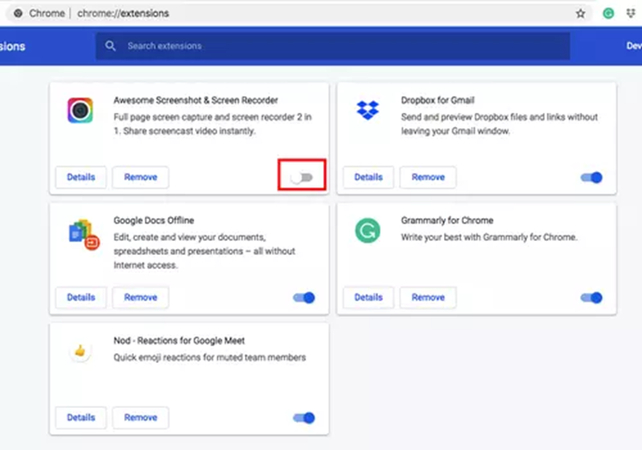The height and width of the screenshot is (450, 642).
Task: Click the Dropbox for Gmail logo
Action: (367, 110)
